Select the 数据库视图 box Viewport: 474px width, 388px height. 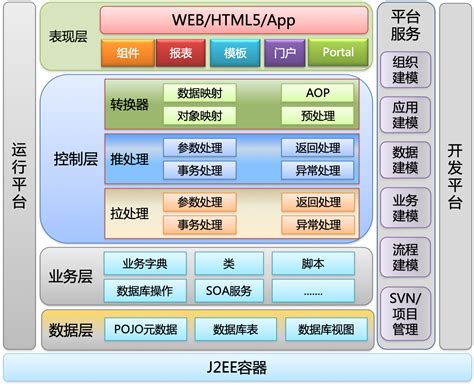(x=326, y=329)
